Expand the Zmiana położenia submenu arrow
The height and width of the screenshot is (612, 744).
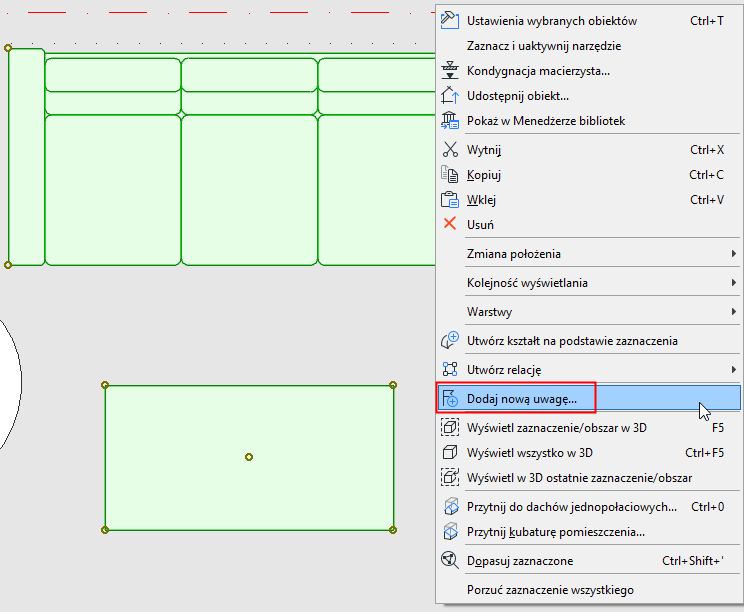pyautogui.click(x=734, y=253)
